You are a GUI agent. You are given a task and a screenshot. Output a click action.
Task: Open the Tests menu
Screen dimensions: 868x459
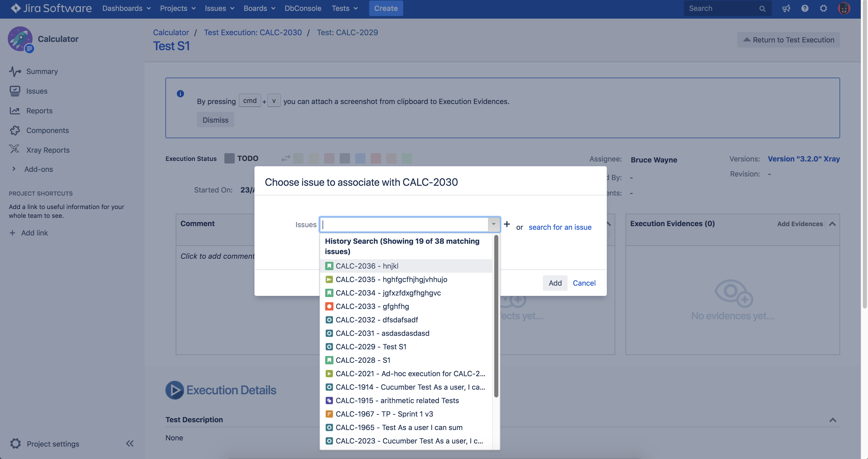pyautogui.click(x=344, y=8)
